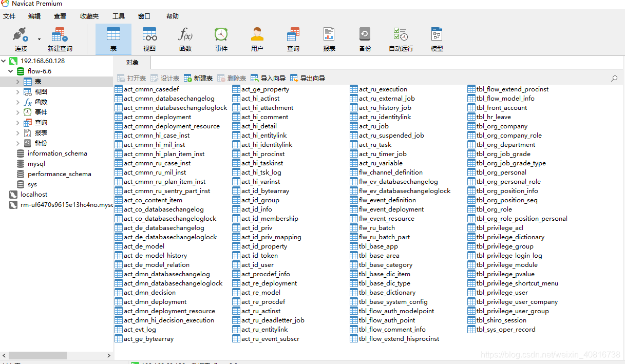Viewport: 625px width, 364px height.
Task: Open the 收藏夹 (Favorites) menu
Action: point(89,16)
